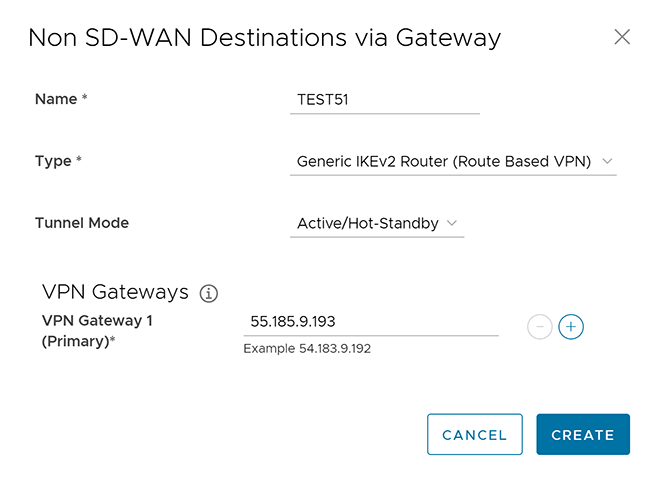Click the plus icon to add gateway
This screenshot has width=648, height=477.
[x=571, y=327]
